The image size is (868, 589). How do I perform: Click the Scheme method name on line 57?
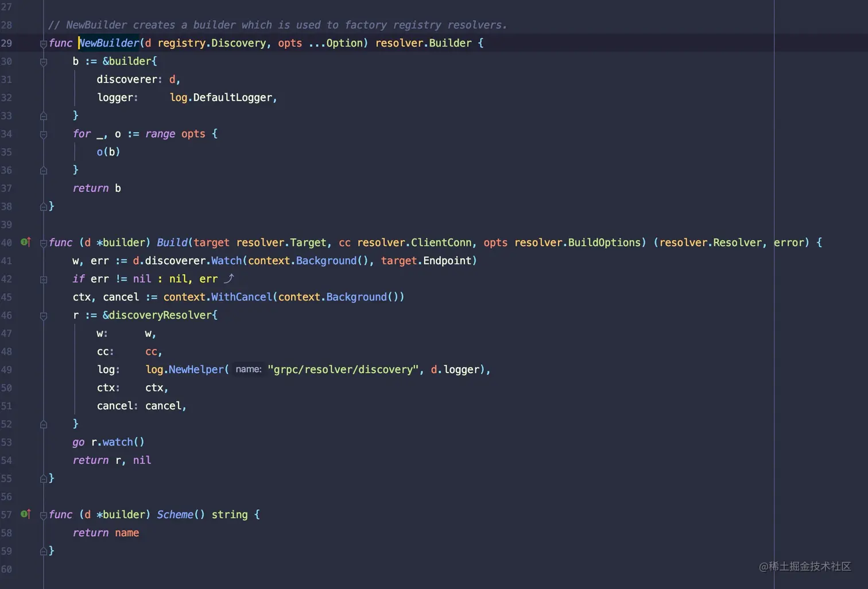click(x=175, y=514)
